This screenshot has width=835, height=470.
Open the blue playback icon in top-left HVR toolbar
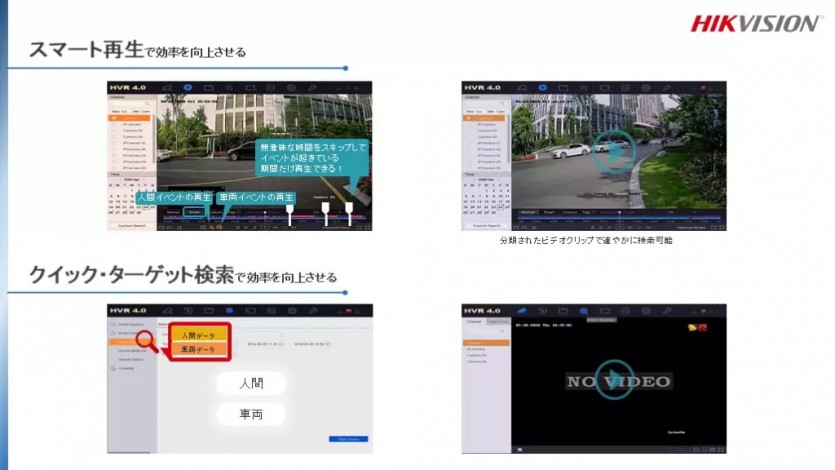187,87
